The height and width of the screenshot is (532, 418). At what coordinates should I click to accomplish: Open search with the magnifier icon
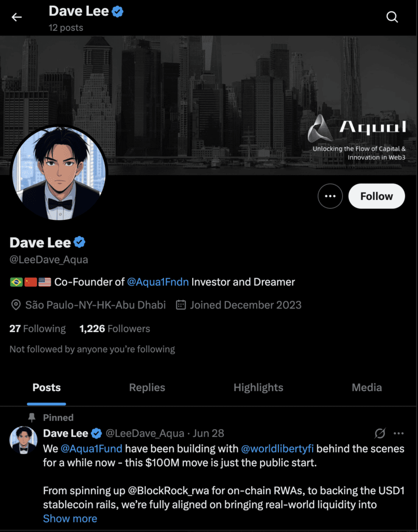click(392, 17)
